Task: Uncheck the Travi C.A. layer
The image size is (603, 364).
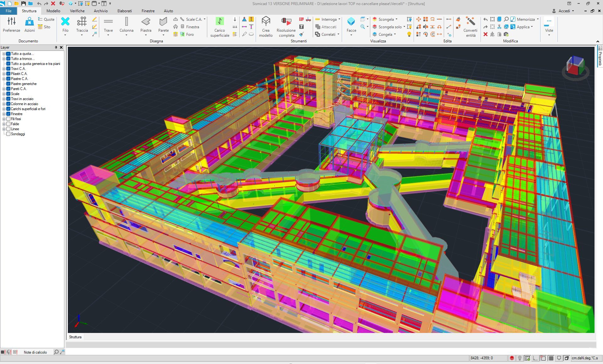Action: [8, 69]
